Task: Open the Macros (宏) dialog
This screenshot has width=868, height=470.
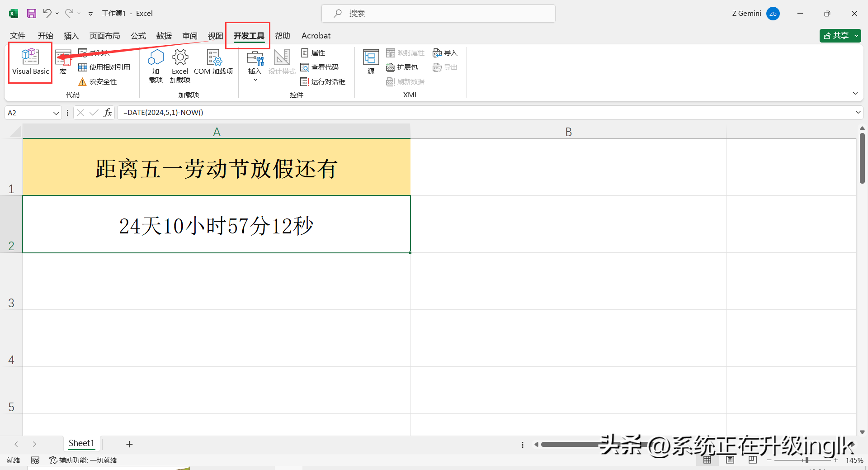Action: [x=63, y=62]
